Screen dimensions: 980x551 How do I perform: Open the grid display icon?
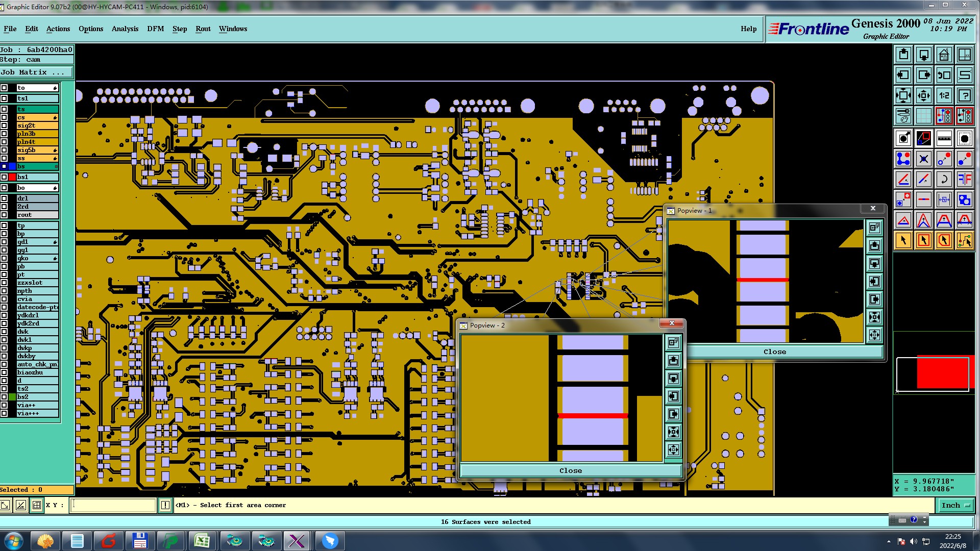point(923,116)
